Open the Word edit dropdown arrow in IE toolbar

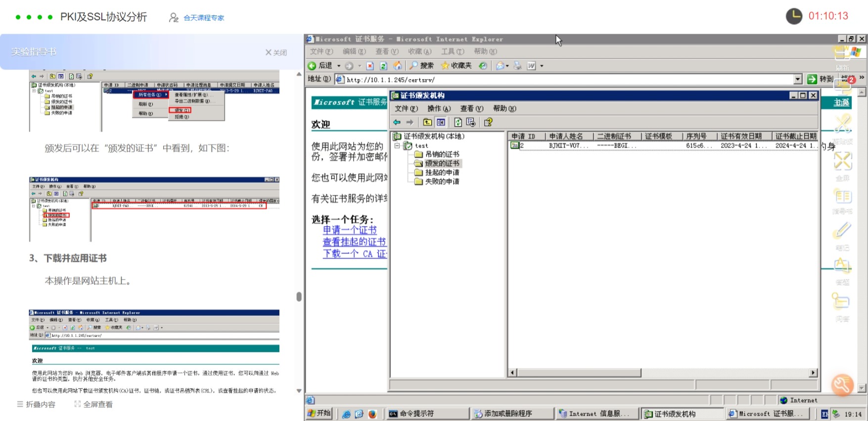[542, 66]
